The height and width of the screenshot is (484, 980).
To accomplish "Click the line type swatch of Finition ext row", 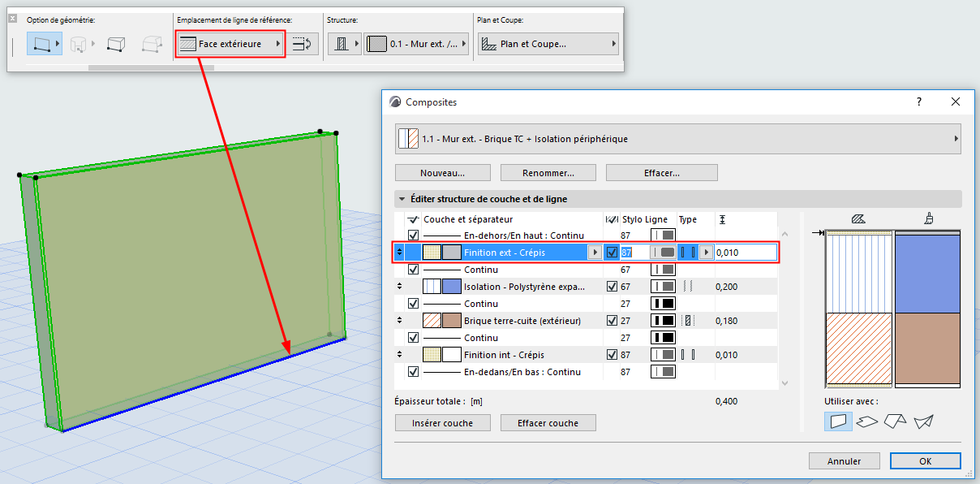I will [664, 253].
